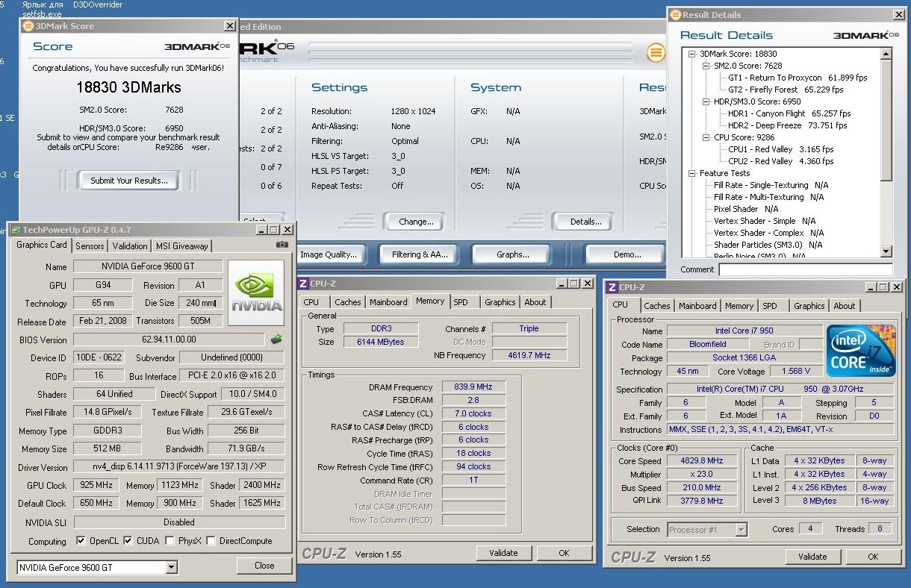Click the Graphs... button
The image size is (911, 588).
point(513,254)
